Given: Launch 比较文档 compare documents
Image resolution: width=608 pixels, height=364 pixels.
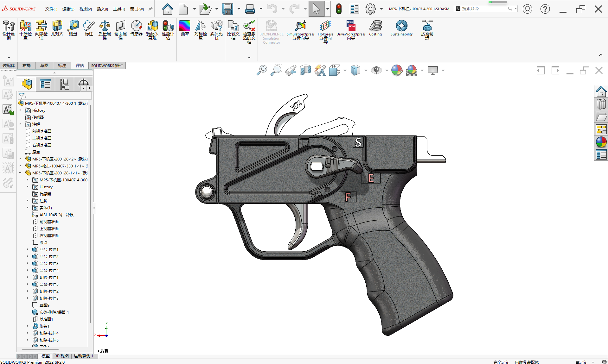Looking at the screenshot, I should (233, 30).
